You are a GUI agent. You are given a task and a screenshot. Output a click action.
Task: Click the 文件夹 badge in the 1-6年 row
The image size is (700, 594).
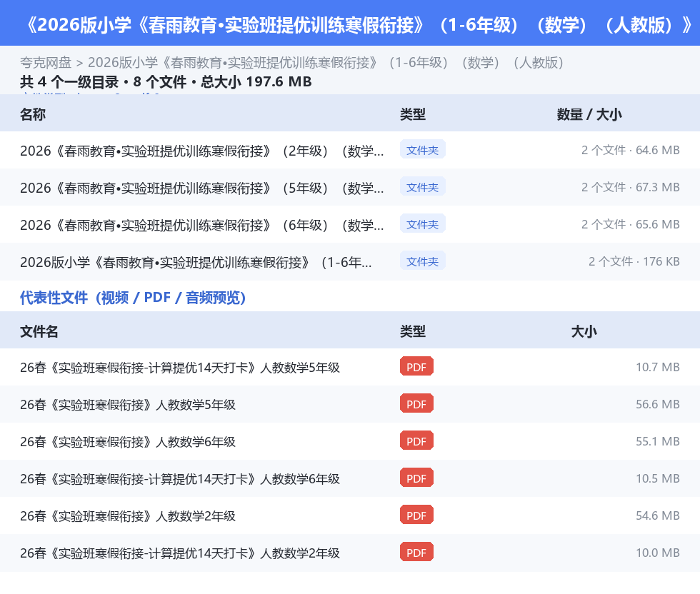422,261
